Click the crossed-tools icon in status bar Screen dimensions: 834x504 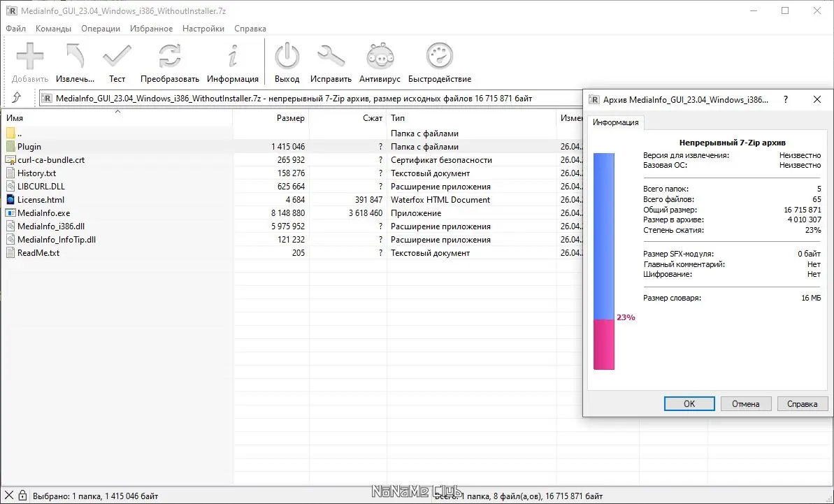tap(9, 496)
